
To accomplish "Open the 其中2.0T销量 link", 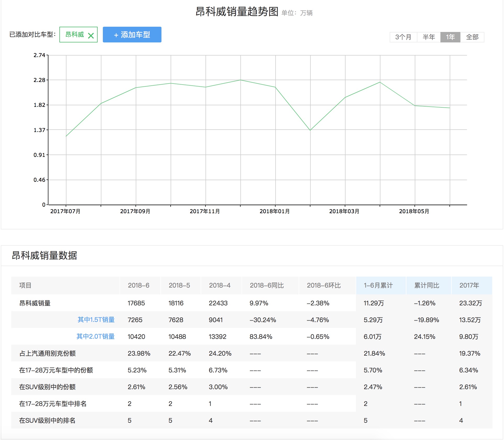I will [96, 337].
